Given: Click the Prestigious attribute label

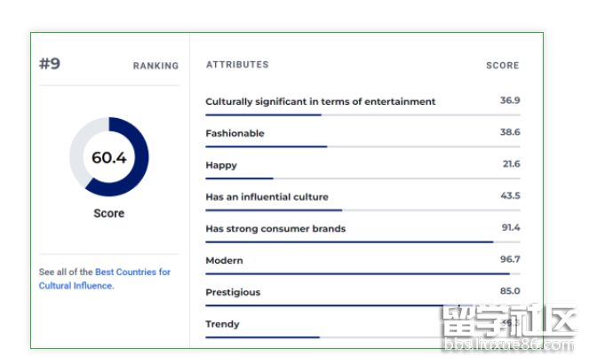Looking at the screenshot, I should (233, 293).
